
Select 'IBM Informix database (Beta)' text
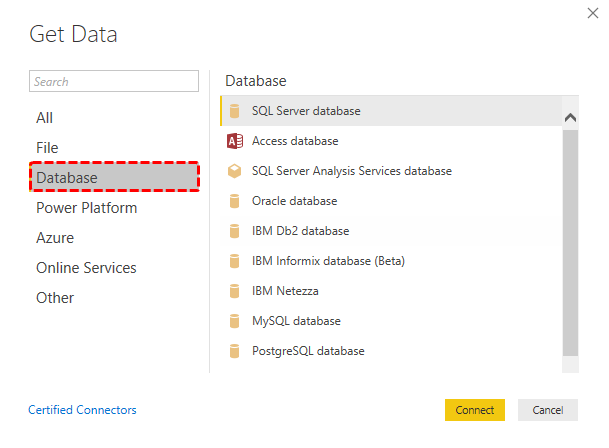328,261
